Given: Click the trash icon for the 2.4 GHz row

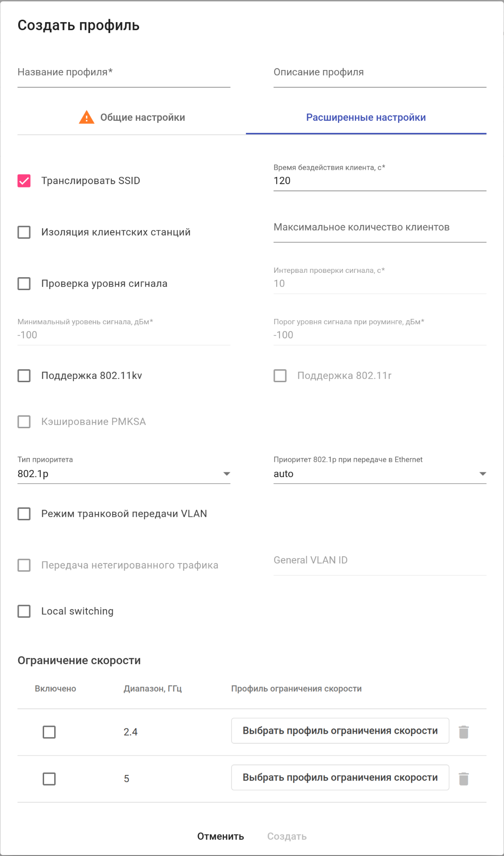Looking at the screenshot, I should pyautogui.click(x=463, y=732).
